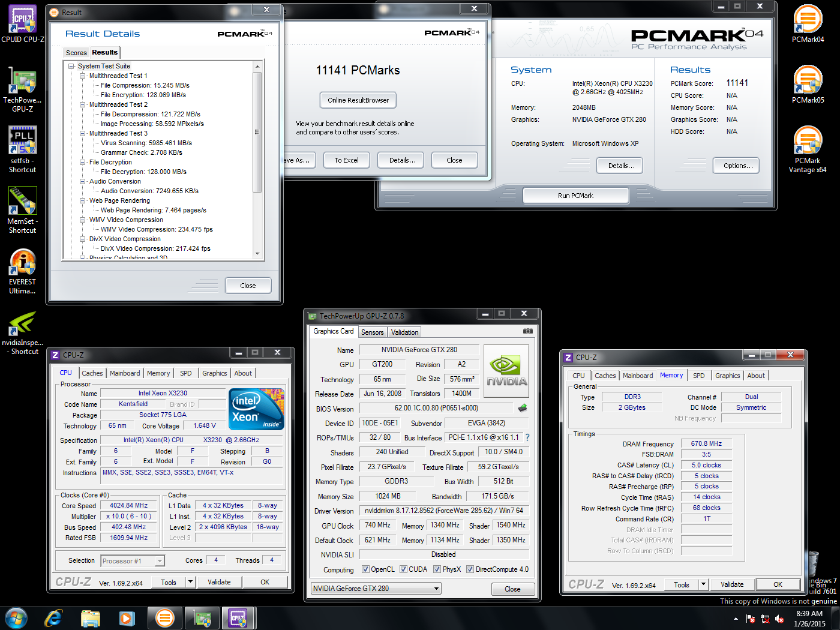Click the DRAM Frequency value field

click(706, 444)
